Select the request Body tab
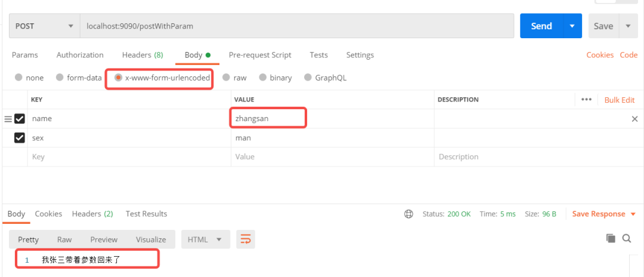The height and width of the screenshot is (277, 644). pyautogui.click(x=197, y=55)
